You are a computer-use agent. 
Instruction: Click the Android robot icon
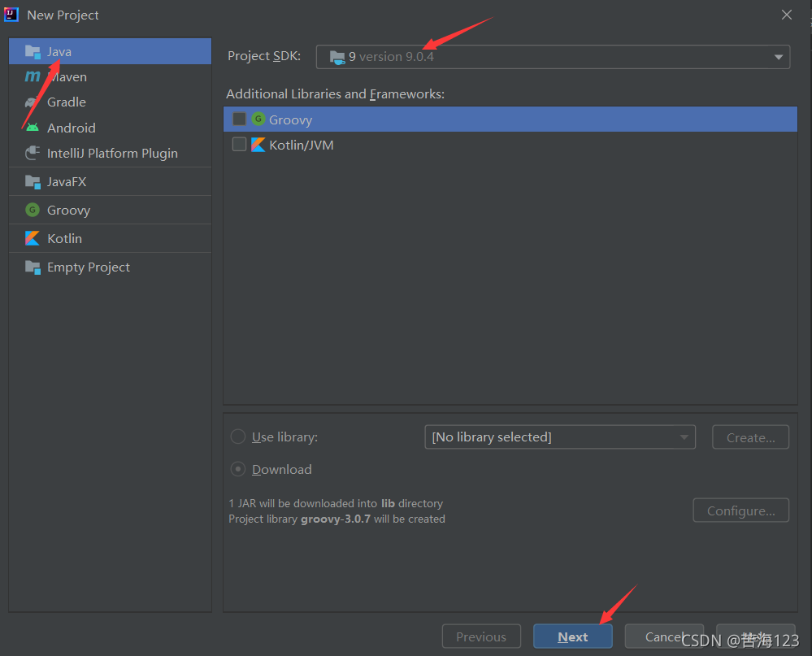33,128
